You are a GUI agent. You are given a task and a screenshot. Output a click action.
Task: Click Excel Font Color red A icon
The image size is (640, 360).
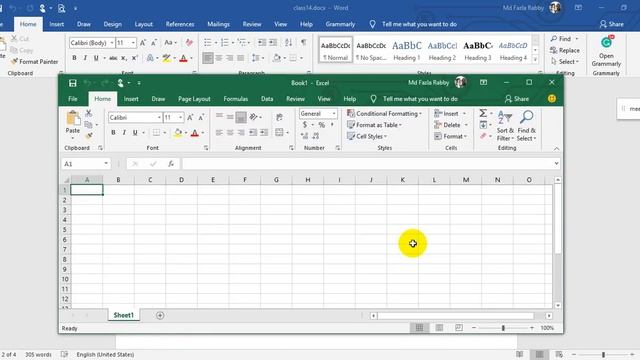pyautogui.click(x=195, y=132)
